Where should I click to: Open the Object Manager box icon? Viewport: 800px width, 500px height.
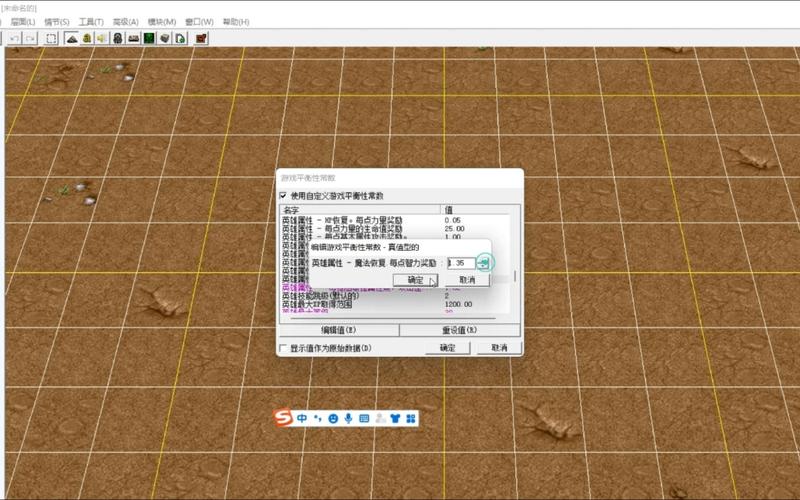click(x=165, y=39)
